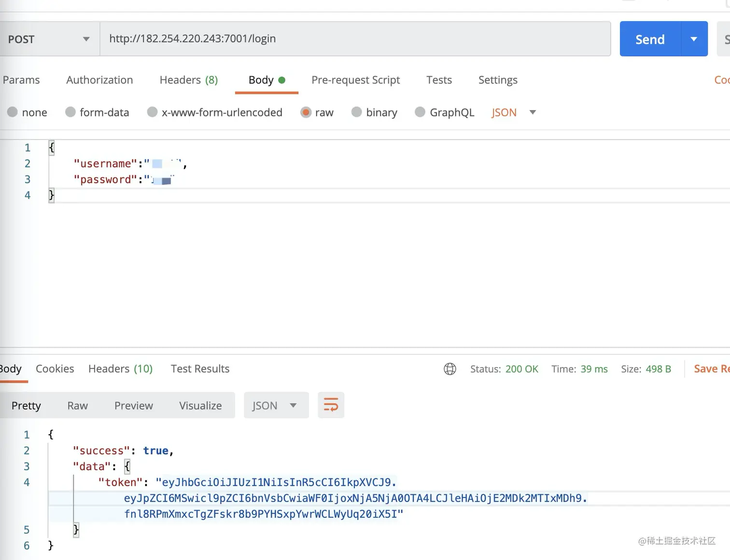Open the request body JSON type dropdown
This screenshot has height=560, width=730.
coord(514,112)
